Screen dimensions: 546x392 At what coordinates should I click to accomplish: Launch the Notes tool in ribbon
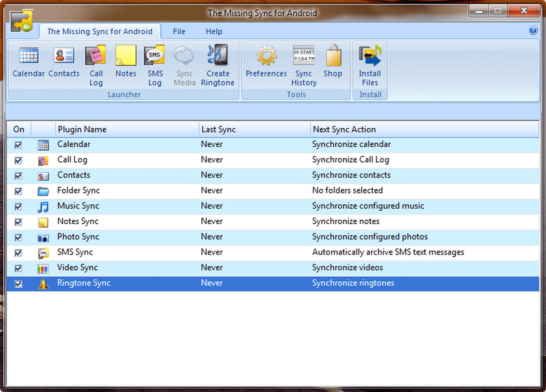[x=126, y=56]
